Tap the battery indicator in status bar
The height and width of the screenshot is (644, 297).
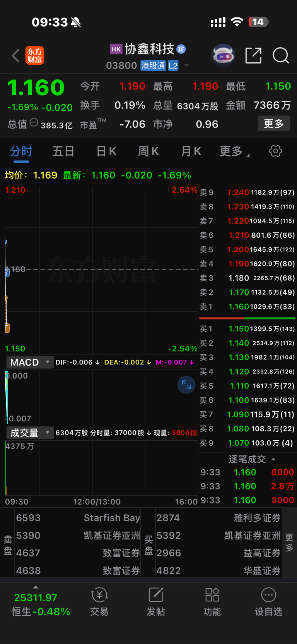tap(259, 22)
